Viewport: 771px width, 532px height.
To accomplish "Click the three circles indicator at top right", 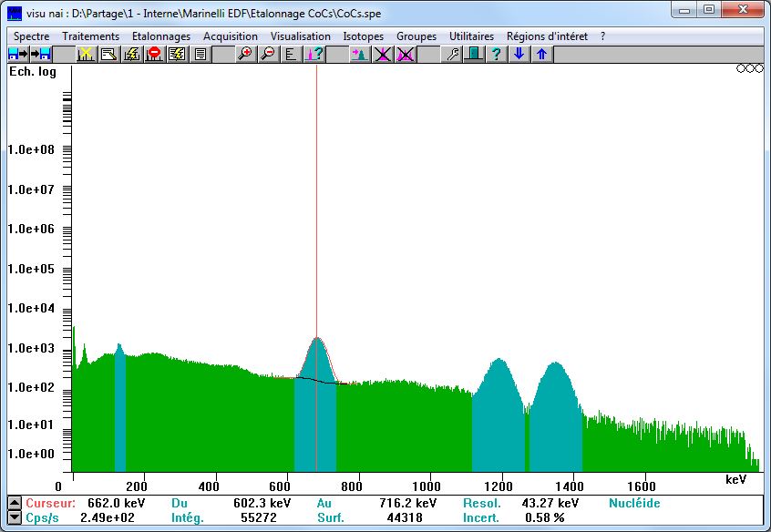I will click(x=748, y=68).
